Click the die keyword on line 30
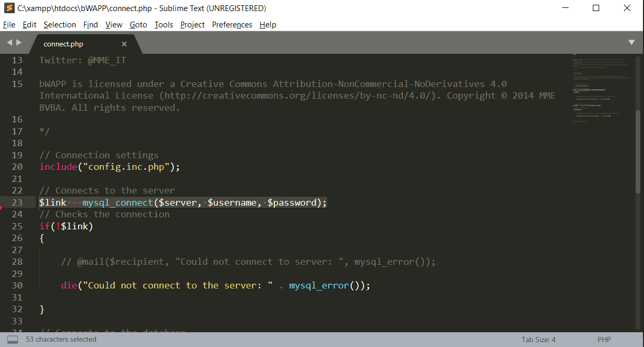Image resolution: width=644 pixels, height=347 pixels. coord(69,285)
